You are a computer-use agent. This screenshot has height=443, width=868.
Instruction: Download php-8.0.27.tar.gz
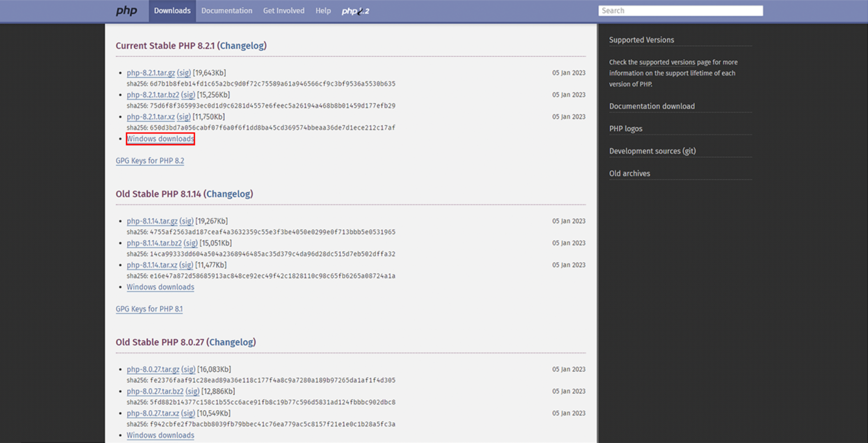153,369
